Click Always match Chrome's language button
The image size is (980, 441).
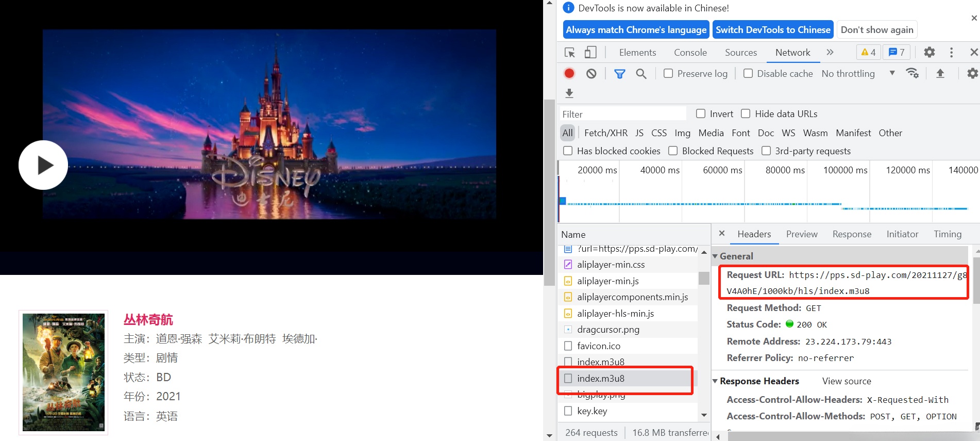pyautogui.click(x=636, y=30)
